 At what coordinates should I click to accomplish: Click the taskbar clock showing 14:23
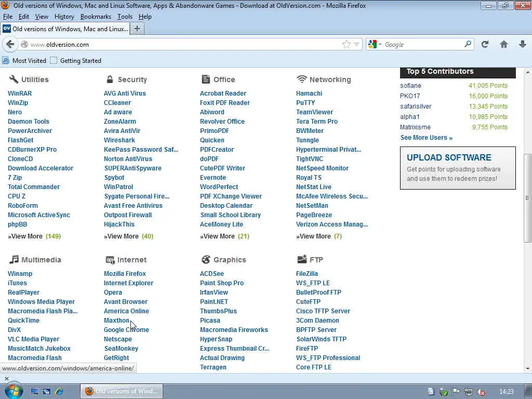coord(506,392)
